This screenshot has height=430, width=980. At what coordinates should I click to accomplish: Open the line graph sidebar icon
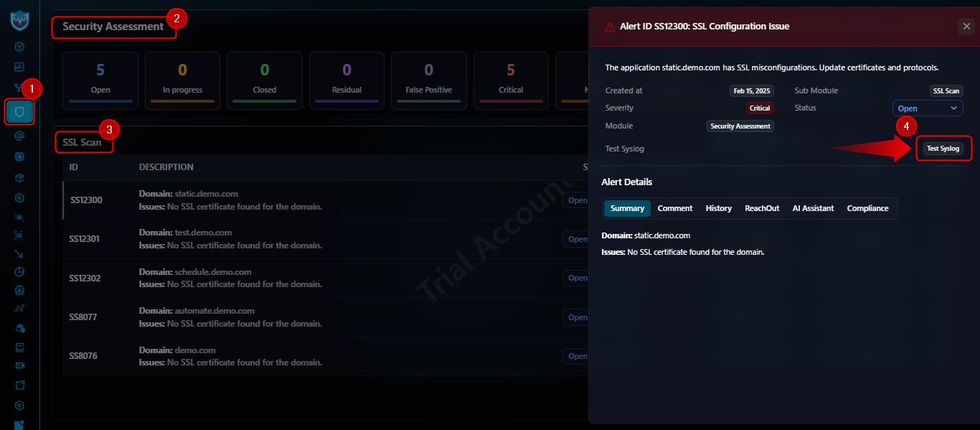pyautogui.click(x=20, y=309)
